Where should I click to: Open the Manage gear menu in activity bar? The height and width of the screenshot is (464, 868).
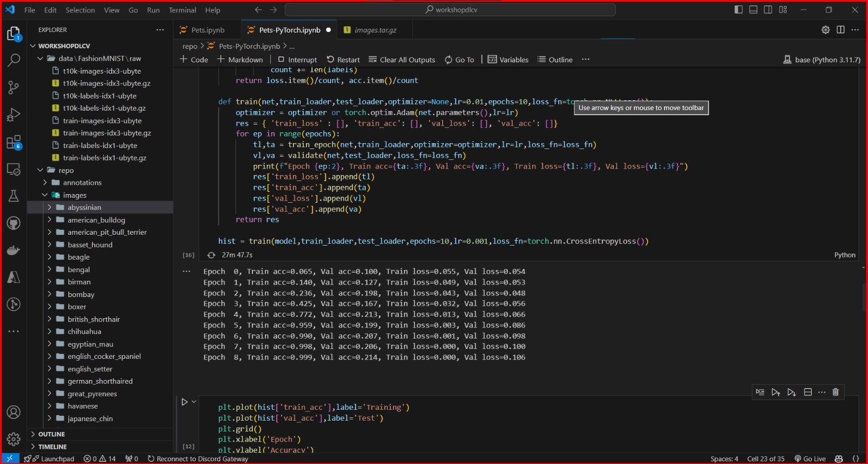tap(14, 439)
